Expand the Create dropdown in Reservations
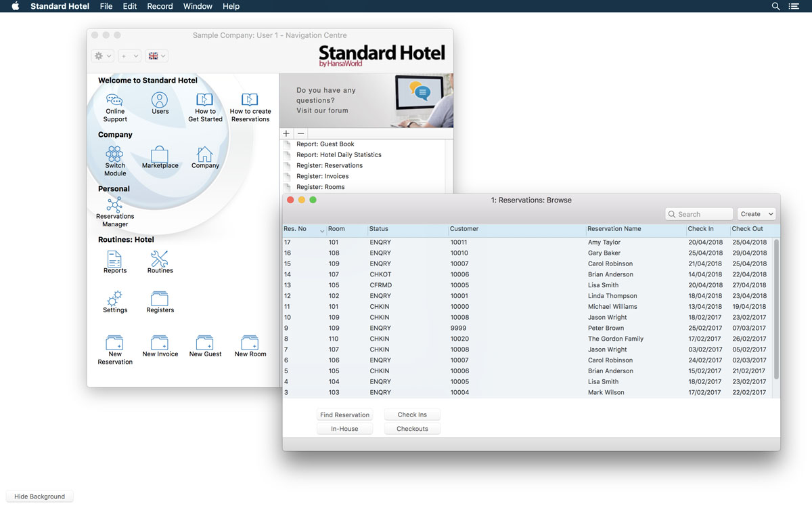 (756, 214)
